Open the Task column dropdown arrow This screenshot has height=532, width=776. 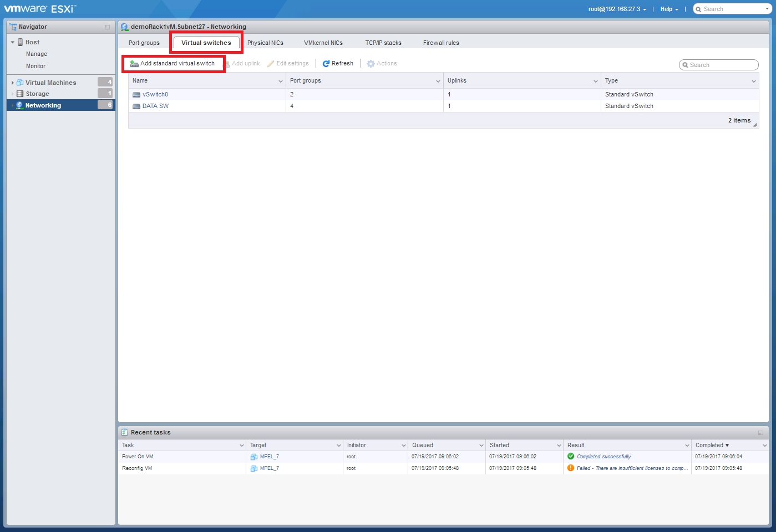(x=242, y=446)
